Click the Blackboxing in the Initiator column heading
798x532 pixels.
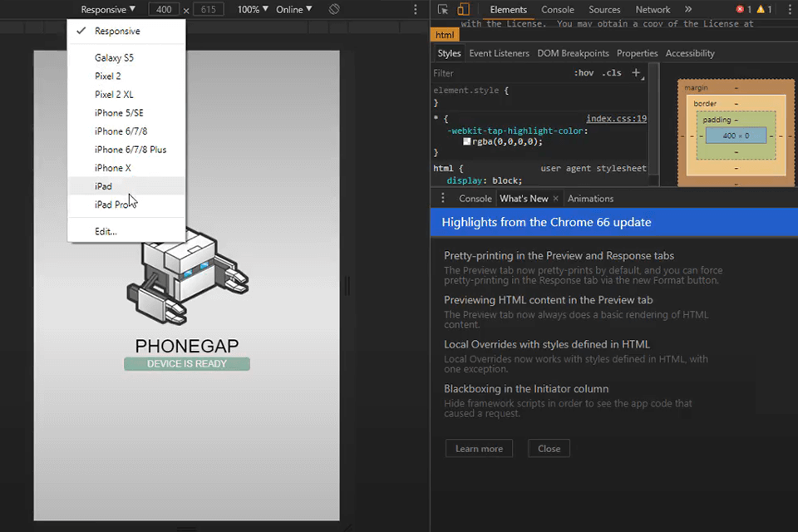coord(525,388)
